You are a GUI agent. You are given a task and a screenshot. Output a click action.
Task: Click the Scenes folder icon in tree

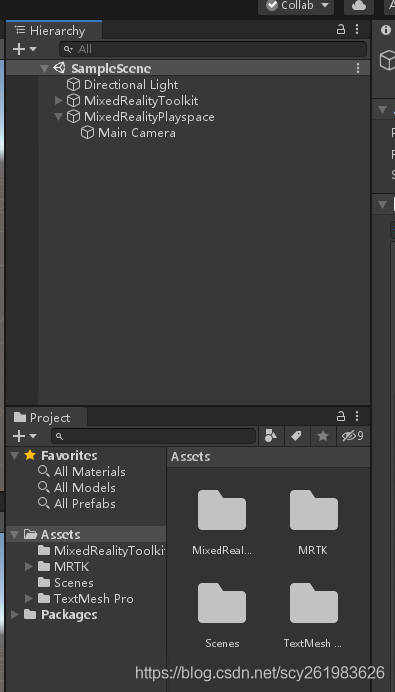coord(44,583)
